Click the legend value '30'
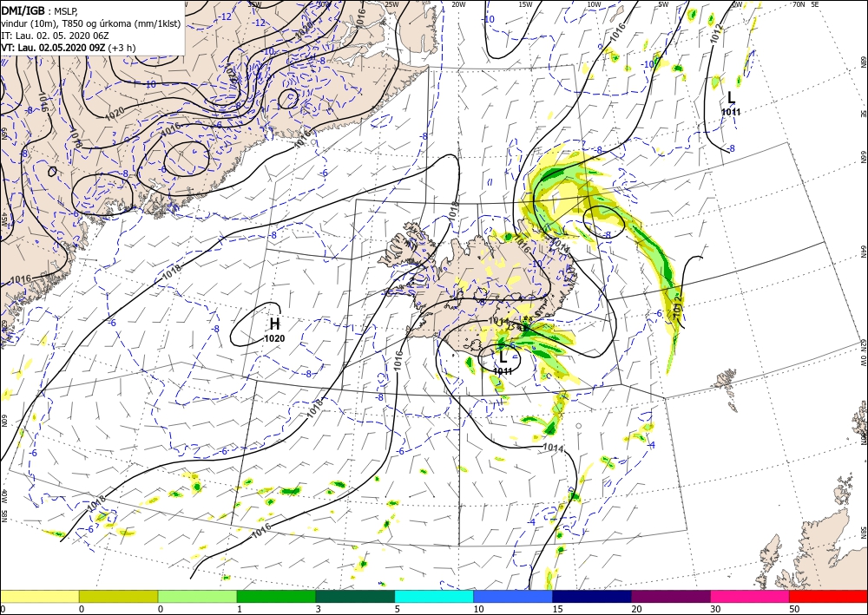This screenshot has width=868, height=615. pos(714,609)
